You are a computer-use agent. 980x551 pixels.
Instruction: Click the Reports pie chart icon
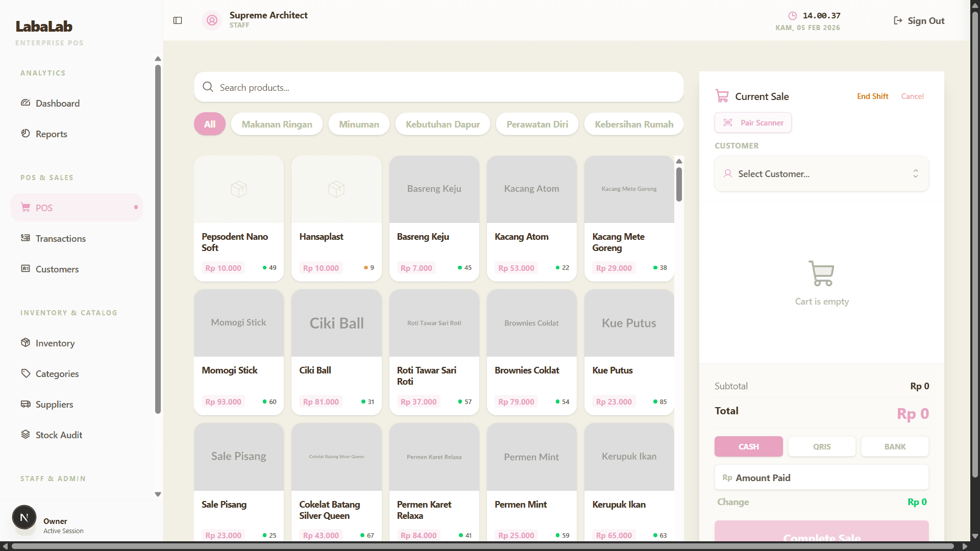(x=26, y=134)
